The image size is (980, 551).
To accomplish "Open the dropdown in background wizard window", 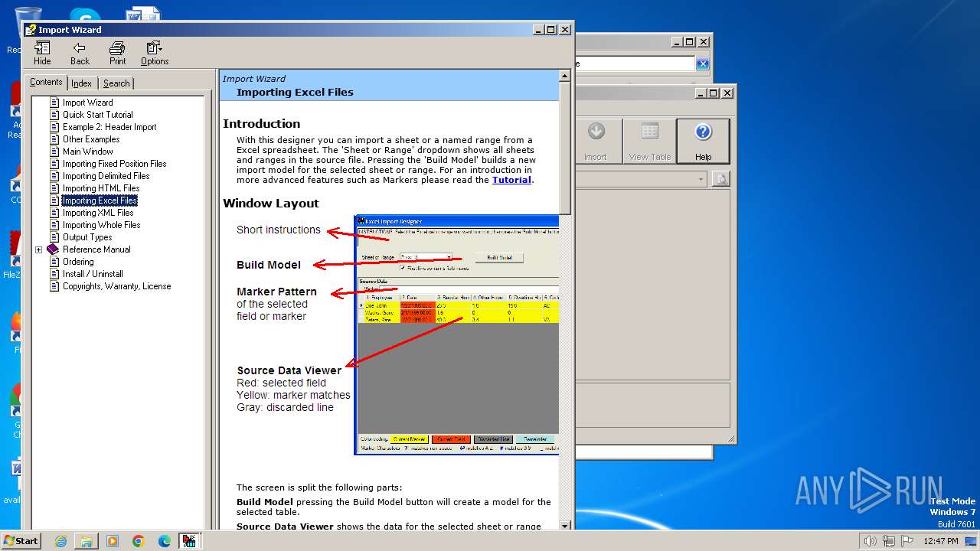I will 701,179.
